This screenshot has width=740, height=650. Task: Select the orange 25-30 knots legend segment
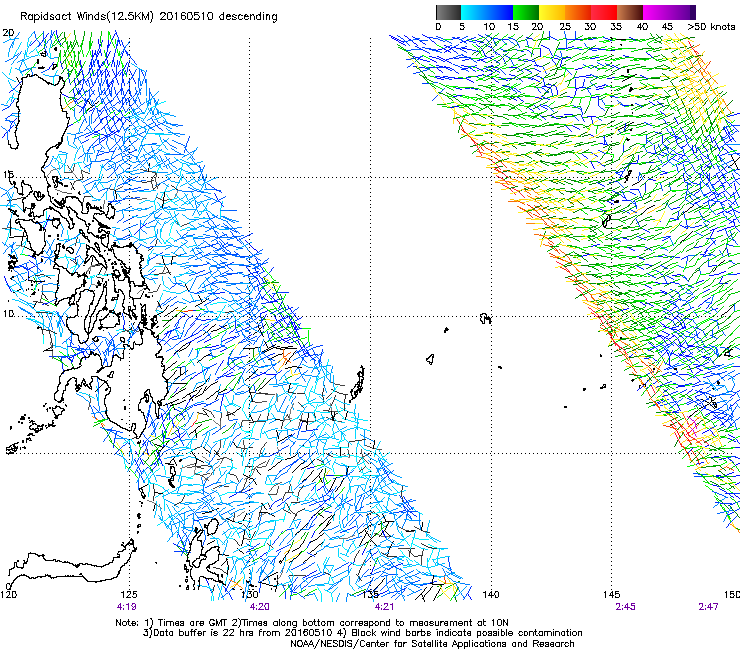(578, 12)
